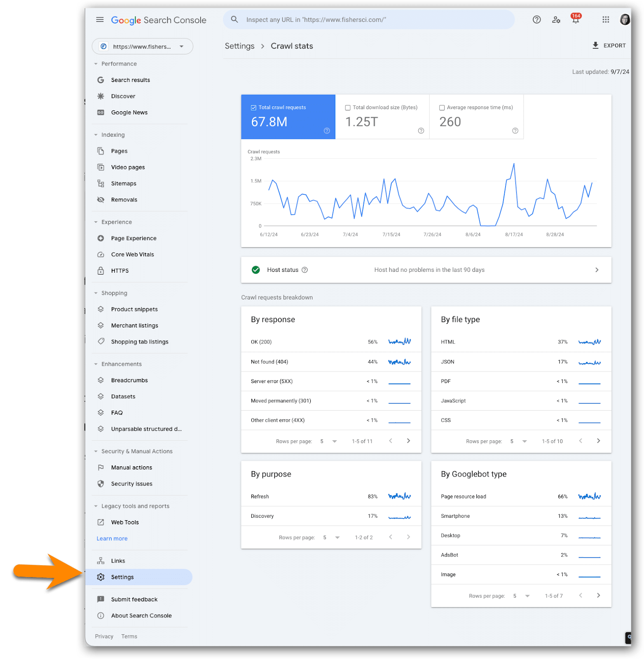Click the help question mark icon in header
Image resolution: width=644 pixels, height=659 pixels.
(536, 20)
